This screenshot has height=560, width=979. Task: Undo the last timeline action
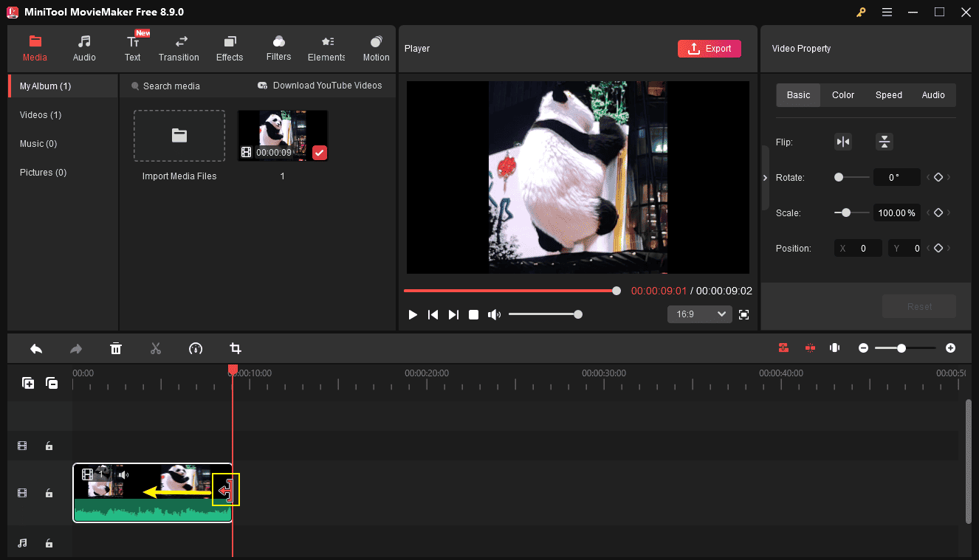[35, 349]
